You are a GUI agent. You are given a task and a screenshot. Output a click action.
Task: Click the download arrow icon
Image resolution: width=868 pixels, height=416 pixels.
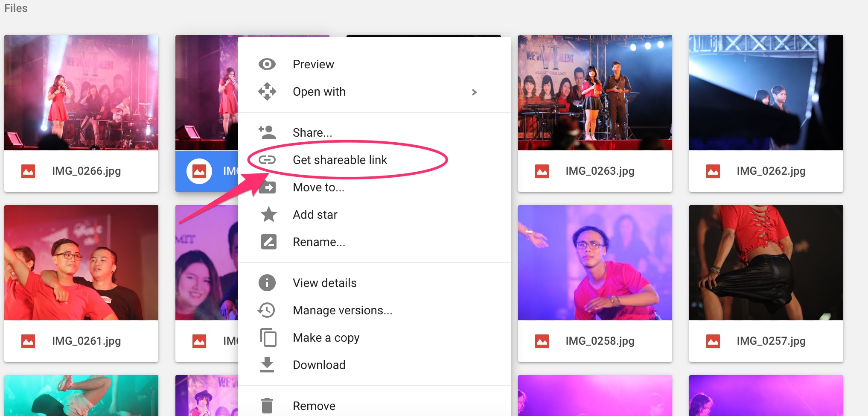tap(267, 365)
